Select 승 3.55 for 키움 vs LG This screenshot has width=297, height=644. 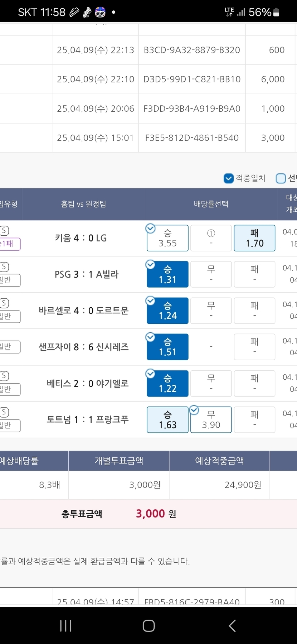(167, 238)
